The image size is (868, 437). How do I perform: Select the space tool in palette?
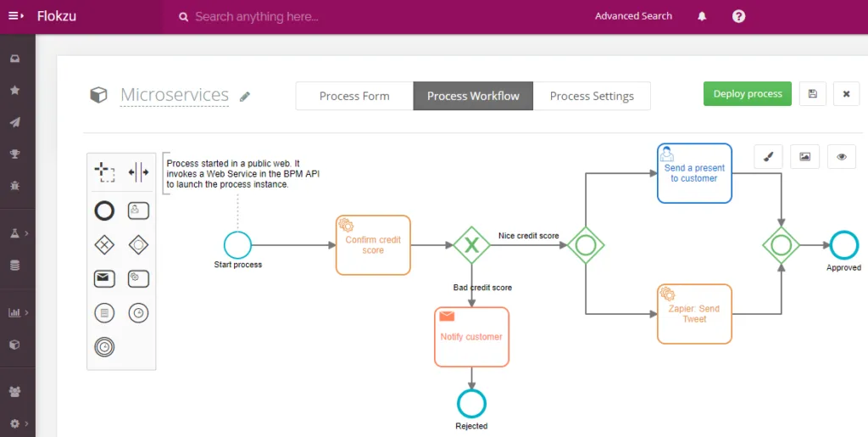pos(138,171)
